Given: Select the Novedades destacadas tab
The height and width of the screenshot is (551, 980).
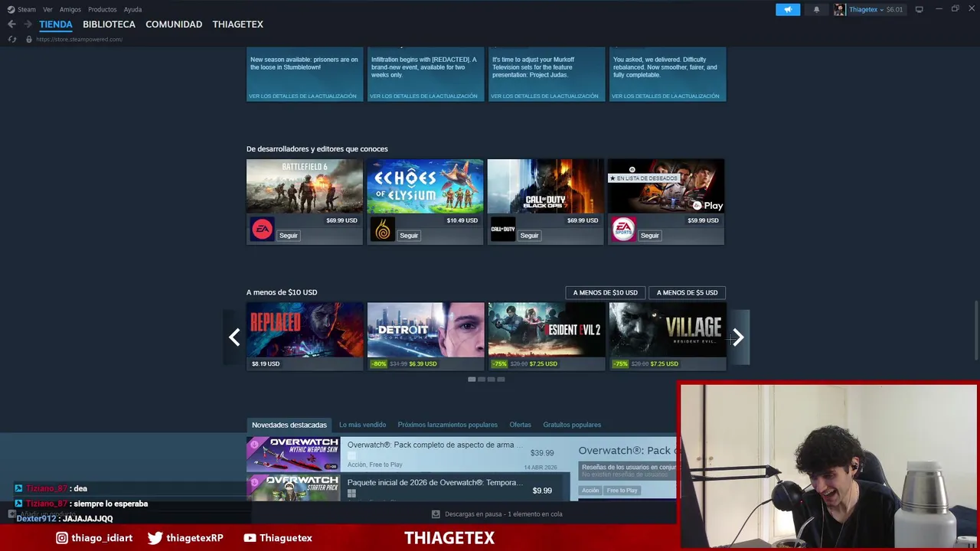Looking at the screenshot, I should pos(289,425).
